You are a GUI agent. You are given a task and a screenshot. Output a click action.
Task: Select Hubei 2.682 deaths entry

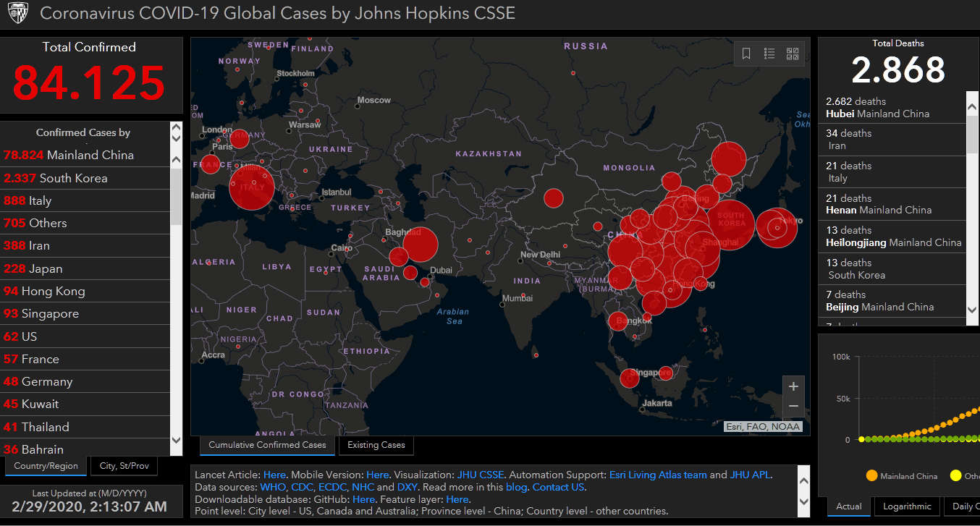click(892, 107)
